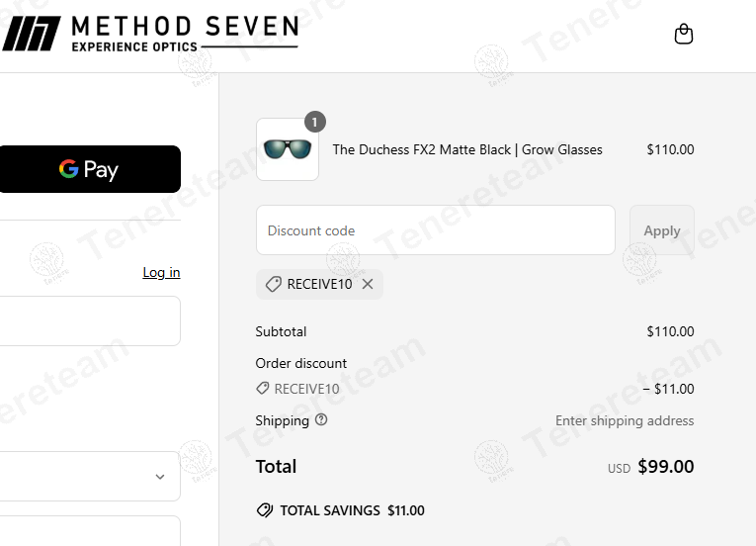756x546 pixels.
Task: Click the Enter shipping address text
Action: pos(625,420)
